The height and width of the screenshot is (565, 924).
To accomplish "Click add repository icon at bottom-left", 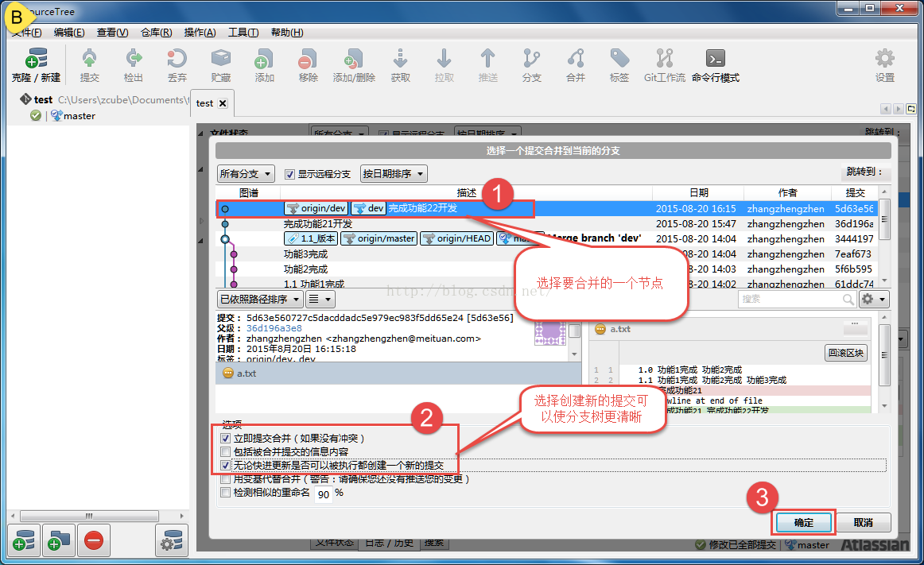I will (24, 540).
